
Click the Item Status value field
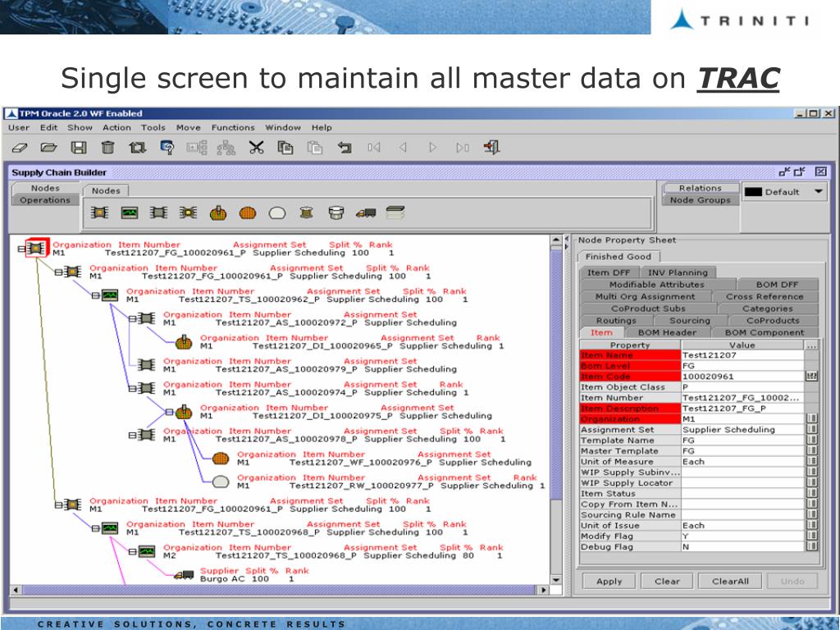coord(742,493)
